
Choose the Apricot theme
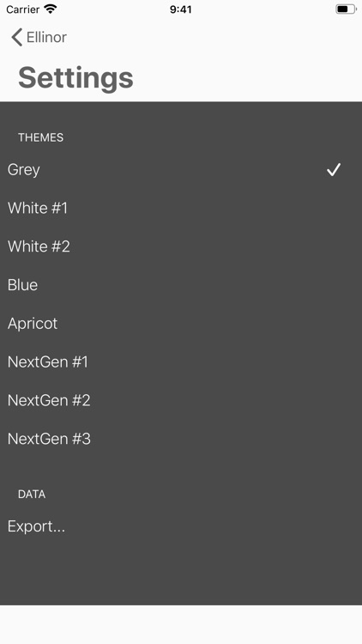click(x=181, y=324)
